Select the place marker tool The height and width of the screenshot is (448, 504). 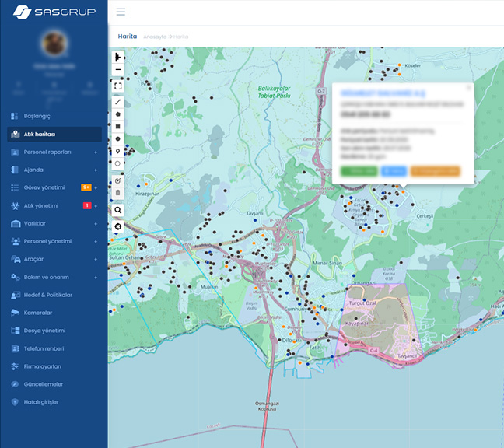pyautogui.click(x=118, y=151)
